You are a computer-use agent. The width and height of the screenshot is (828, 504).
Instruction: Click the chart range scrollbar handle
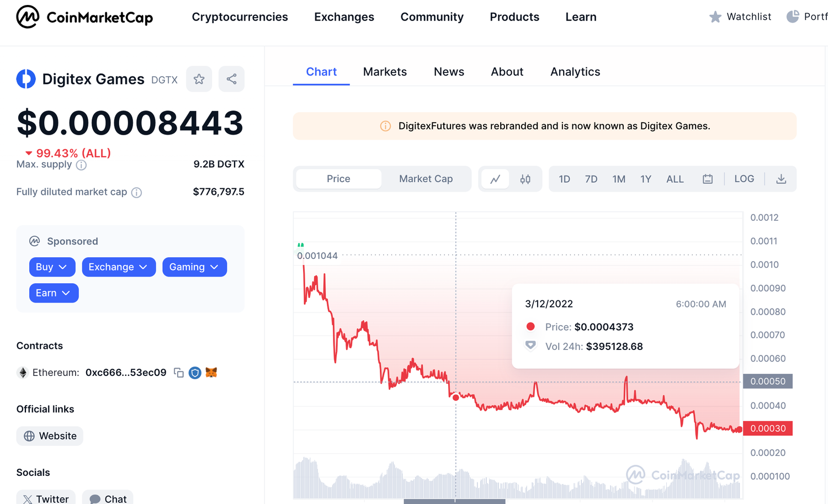[454, 501]
